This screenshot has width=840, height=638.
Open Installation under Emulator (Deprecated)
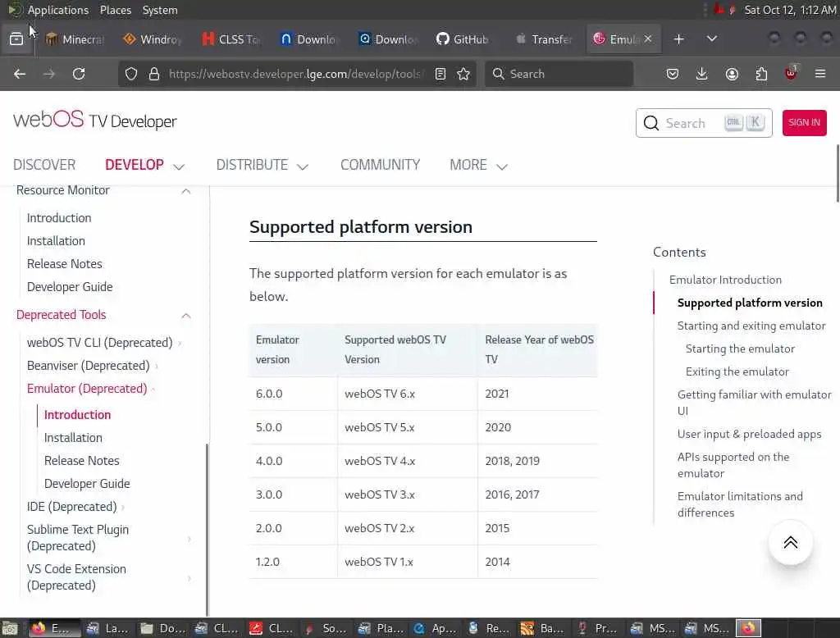(73, 438)
